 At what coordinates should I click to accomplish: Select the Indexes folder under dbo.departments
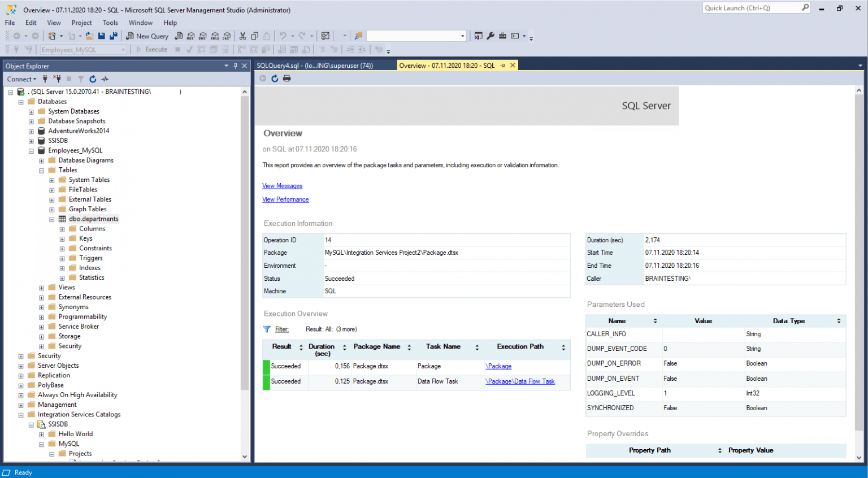click(90, 268)
